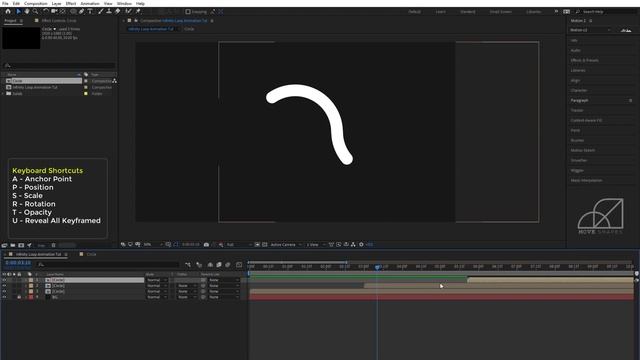
Task: Click the timeline current timecode field
Action: (x=18, y=263)
